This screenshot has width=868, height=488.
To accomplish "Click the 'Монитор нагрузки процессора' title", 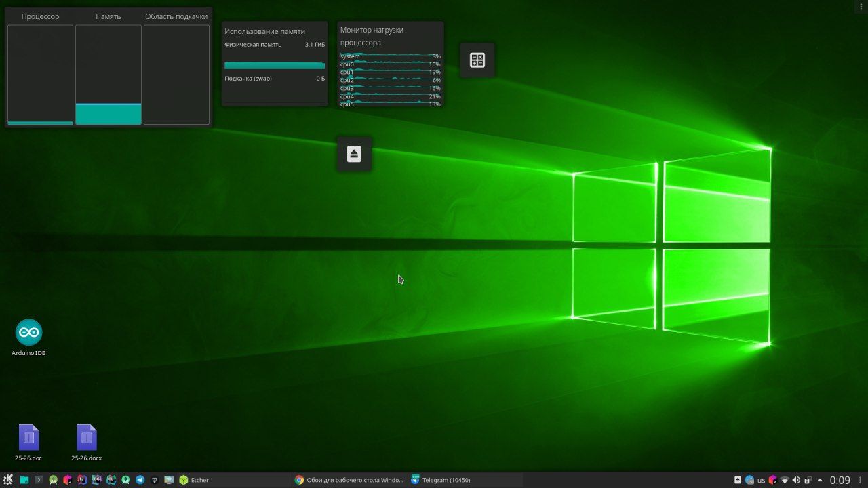I will point(372,36).
